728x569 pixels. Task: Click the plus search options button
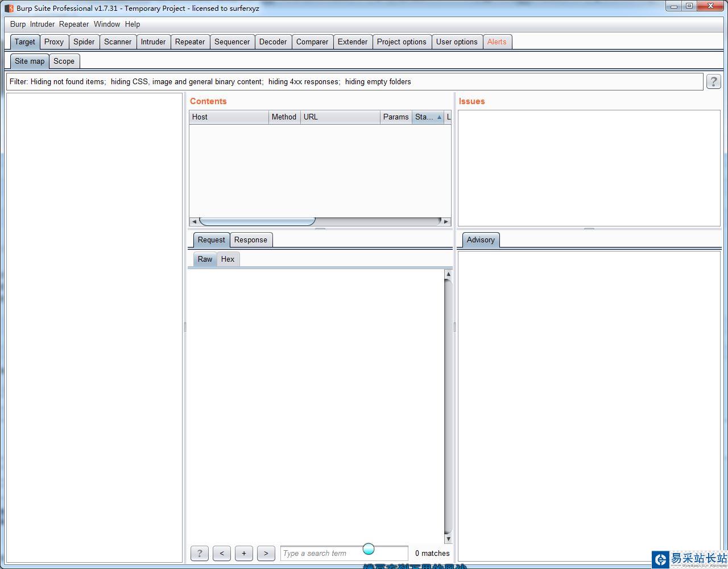[x=244, y=553]
